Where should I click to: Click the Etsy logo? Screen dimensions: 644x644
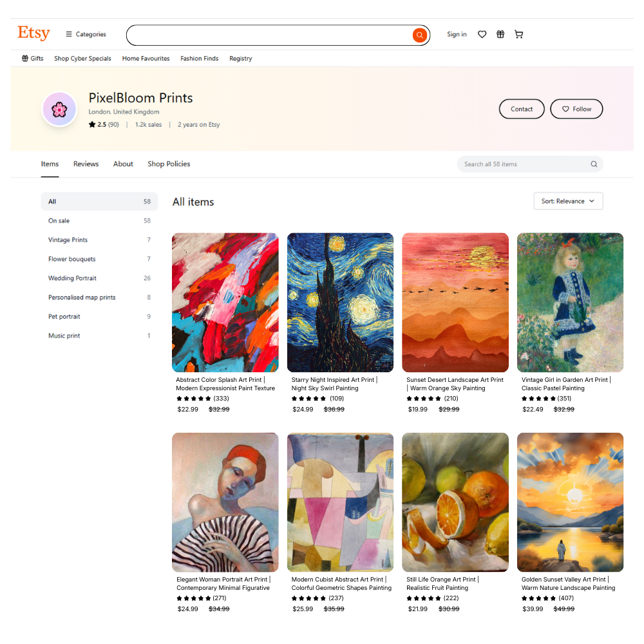coord(33,33)
